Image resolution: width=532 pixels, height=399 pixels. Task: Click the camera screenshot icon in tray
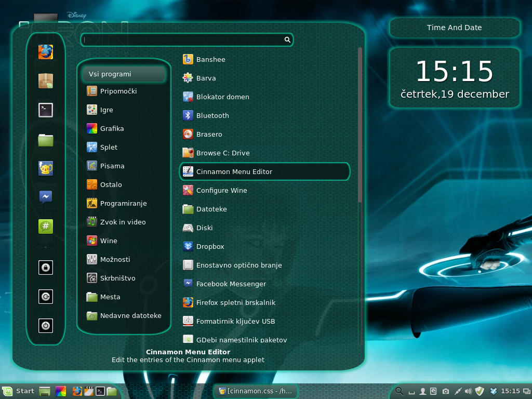click(x=446, y=392)
